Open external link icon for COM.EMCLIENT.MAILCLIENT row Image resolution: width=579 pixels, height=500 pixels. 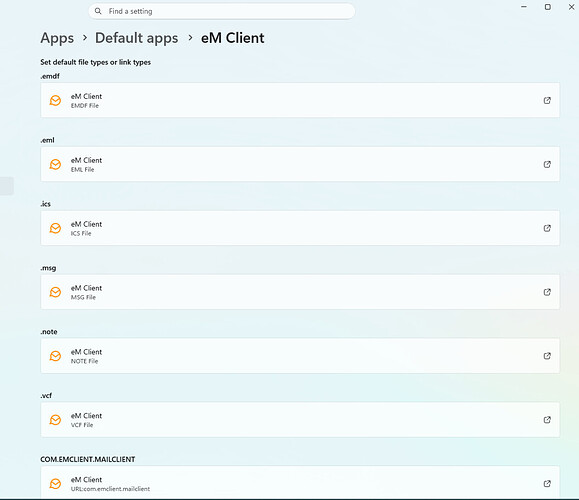point(547,483)
